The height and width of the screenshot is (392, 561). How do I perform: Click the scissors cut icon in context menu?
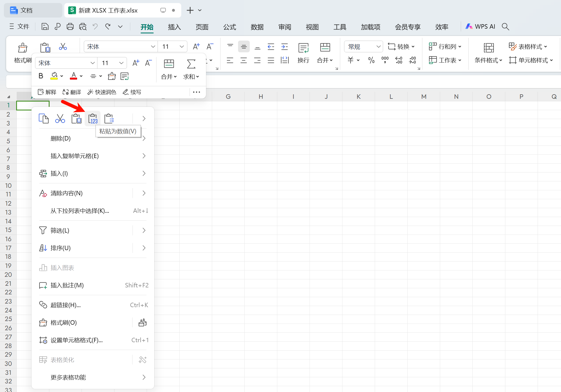tap(60, 119)
